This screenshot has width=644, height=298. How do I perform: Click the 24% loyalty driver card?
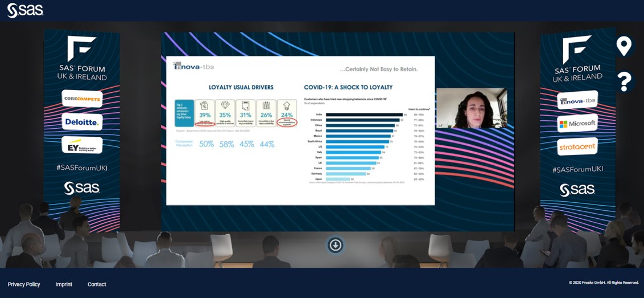pyautogui.click(x=287, y=113)
